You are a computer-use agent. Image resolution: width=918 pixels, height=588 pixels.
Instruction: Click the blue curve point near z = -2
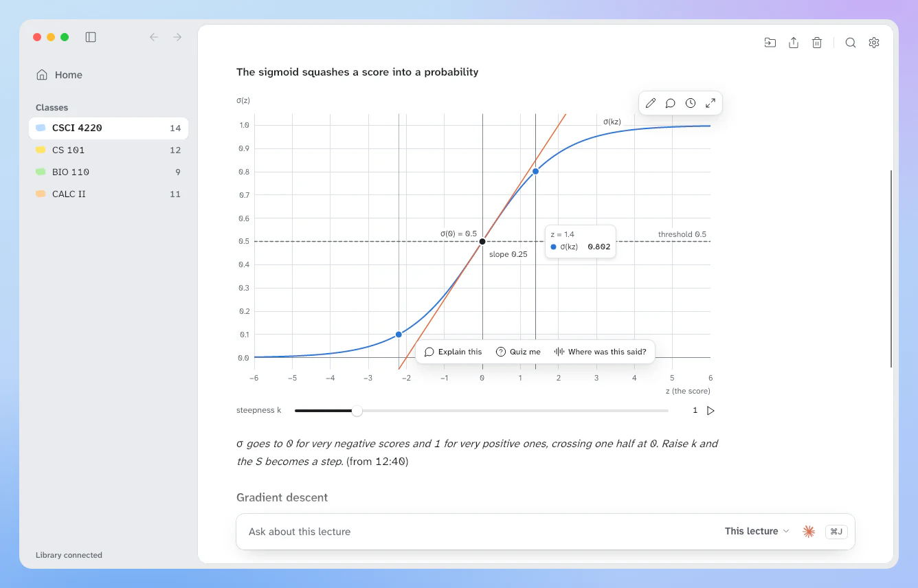coord(399,335)
